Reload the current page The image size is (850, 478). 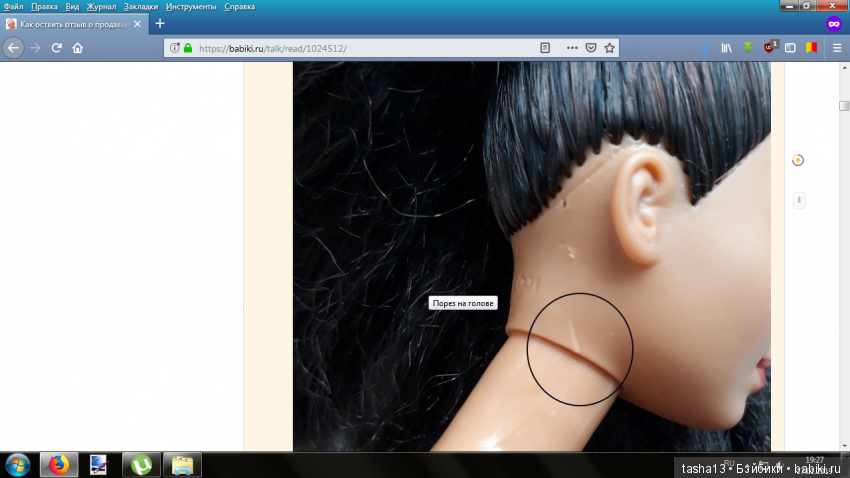click(x=57, y=47)
